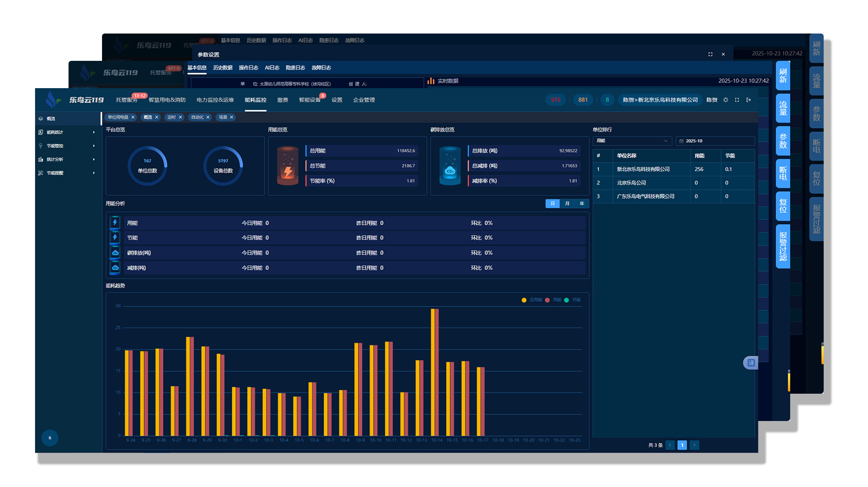This screenshot has height=487, width=868.
Task: Expand the 统计分析 sidebar menu
Action: 67,160
